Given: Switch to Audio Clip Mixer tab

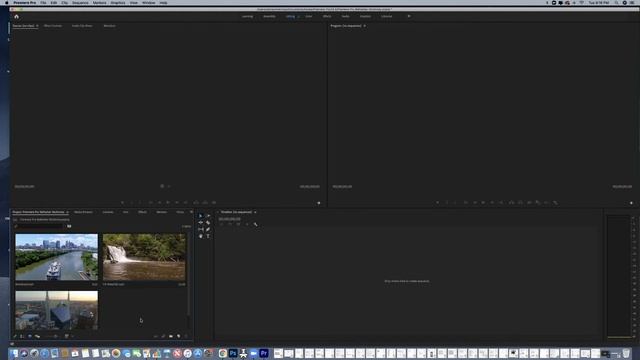Looking at the screenshot, I should pos(82,26).
